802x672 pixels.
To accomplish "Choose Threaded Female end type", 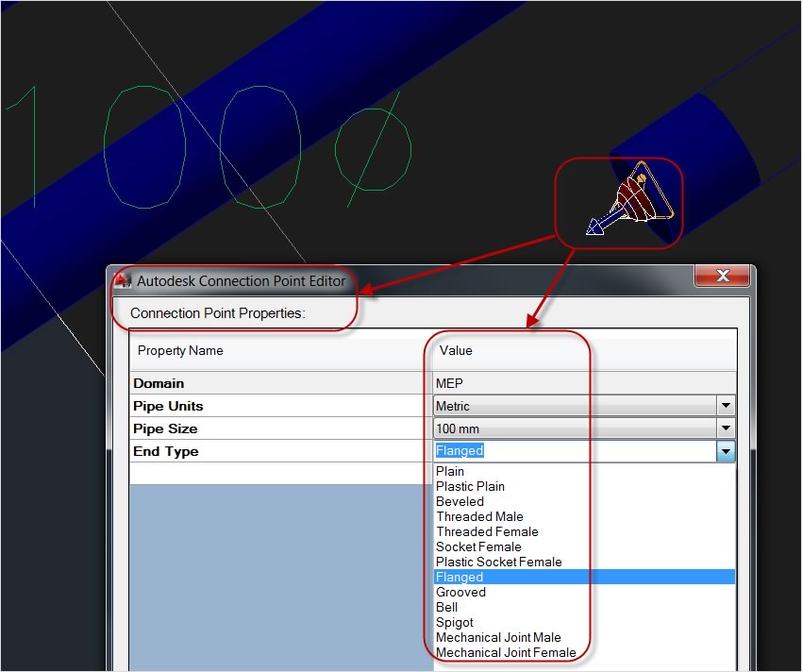I will [486, 531].
